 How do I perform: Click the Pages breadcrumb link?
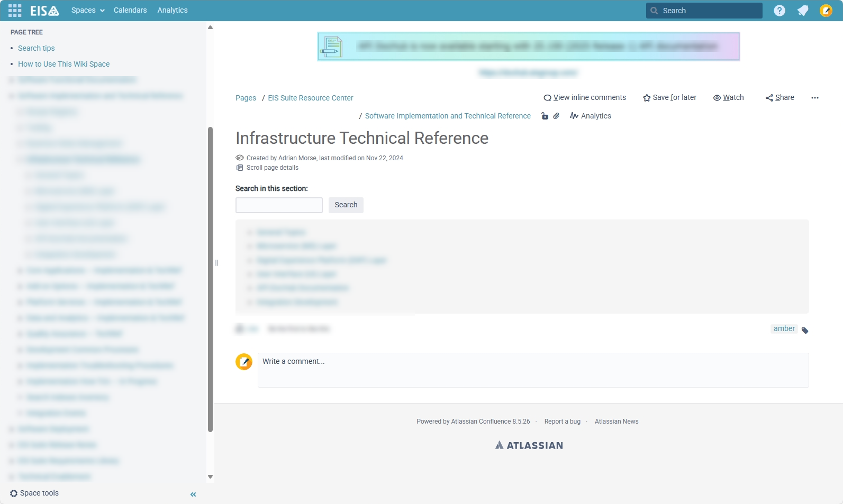coord(246,98)
